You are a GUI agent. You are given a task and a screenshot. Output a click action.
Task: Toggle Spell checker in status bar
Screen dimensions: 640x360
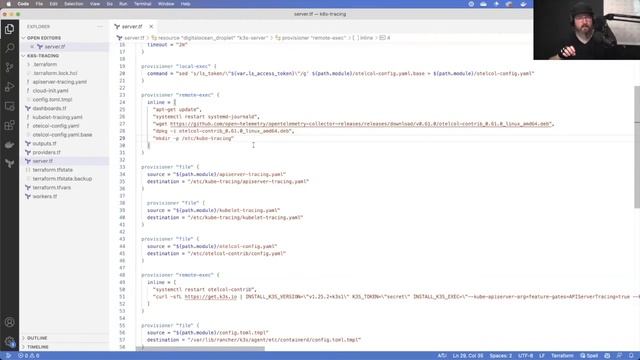589,356
